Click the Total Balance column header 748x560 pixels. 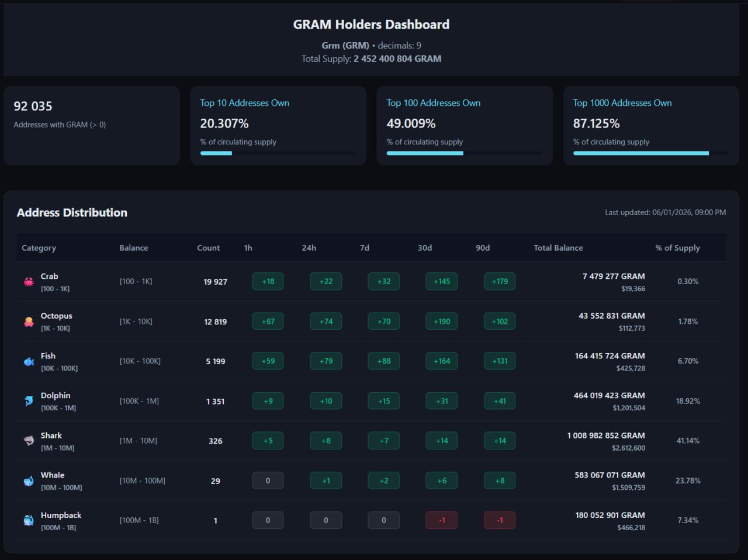(x=558, y=248)
